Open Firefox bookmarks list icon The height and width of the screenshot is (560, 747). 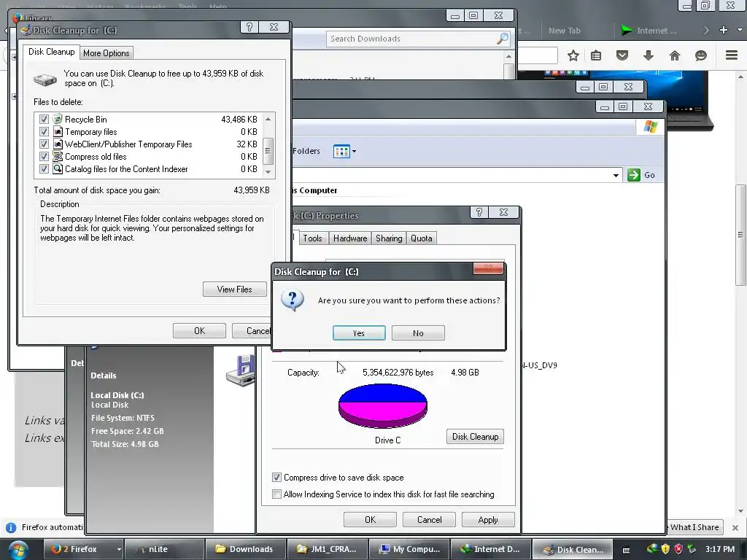(x=596, y=55)
